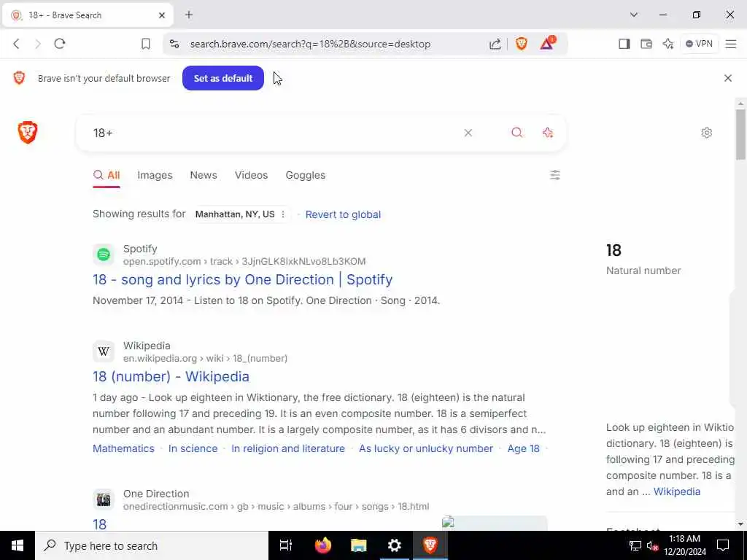Image resolution: width=747 pixels, height=560 pixels.
Task: Open the Brave hamburger main menu
Action: (731, 44)
